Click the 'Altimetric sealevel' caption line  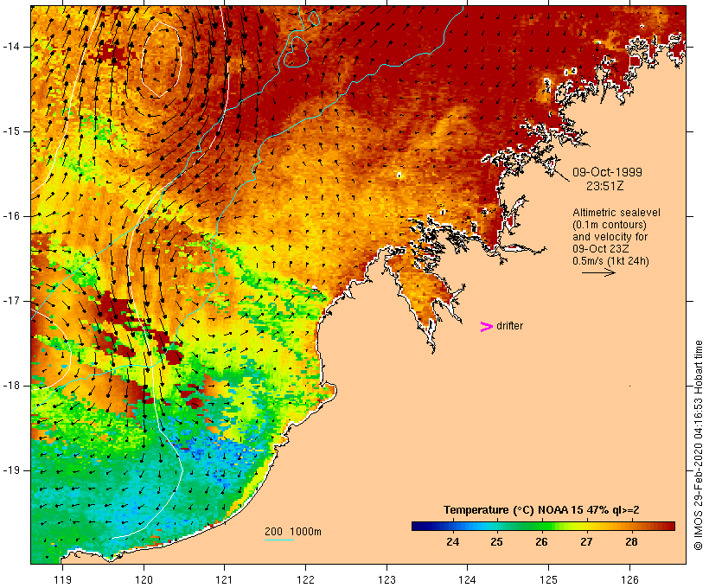click(x=616, y=213)
